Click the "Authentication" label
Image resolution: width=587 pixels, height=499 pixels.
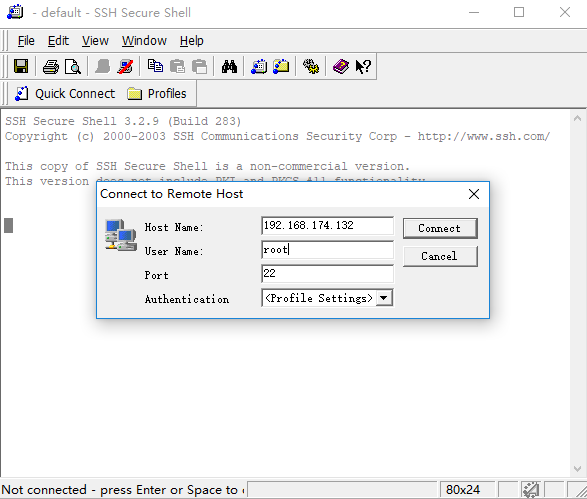coord(187,299)
